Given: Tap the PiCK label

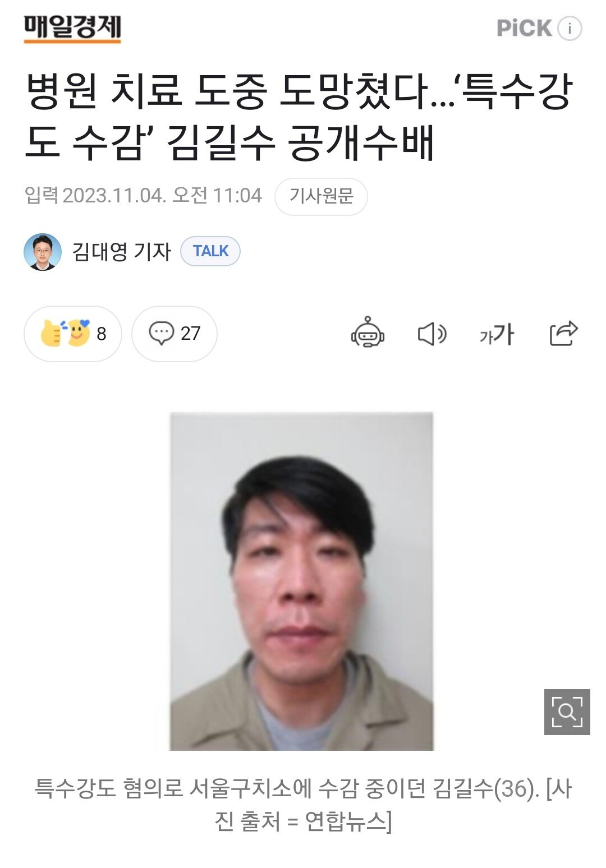Looking at the screenshot, I should (x=525, y=28).
